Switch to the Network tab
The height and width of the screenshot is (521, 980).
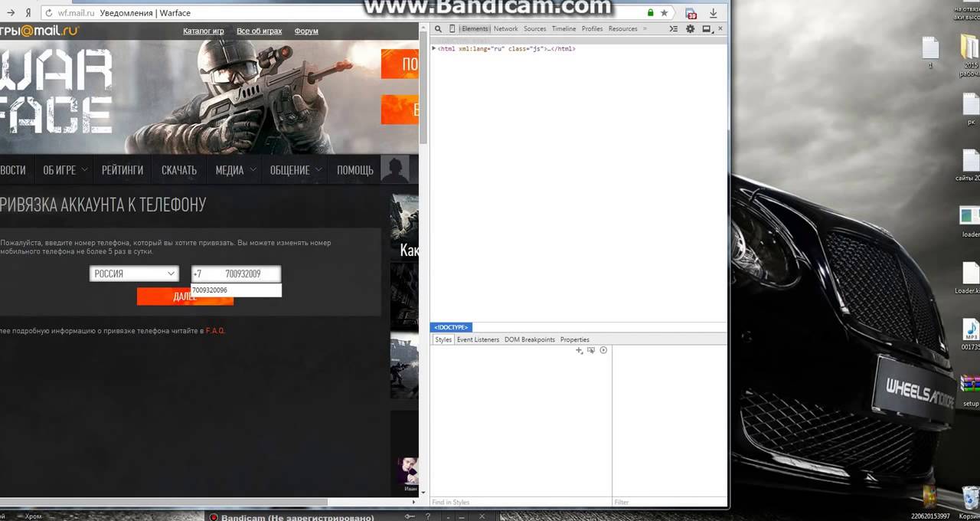(x=505, y=29)
